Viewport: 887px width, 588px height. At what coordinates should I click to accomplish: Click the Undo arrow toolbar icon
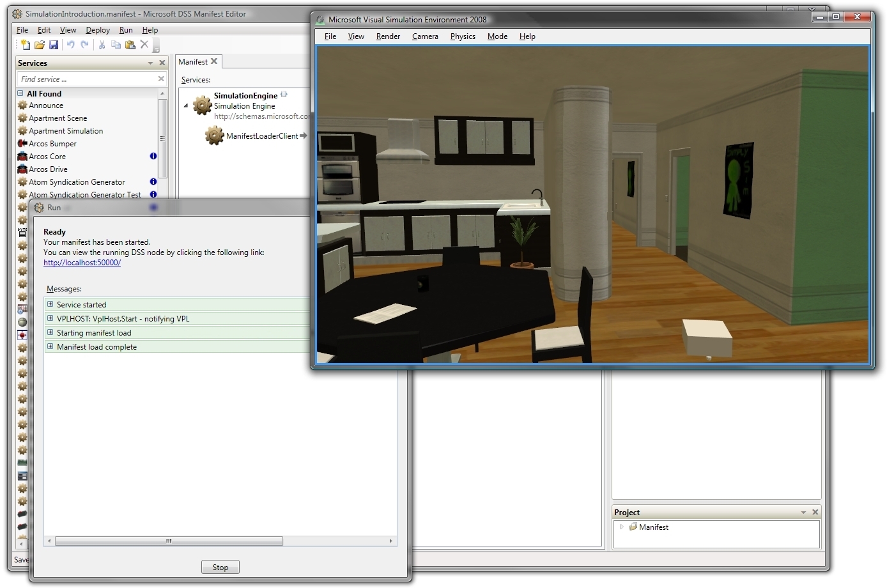70,45
